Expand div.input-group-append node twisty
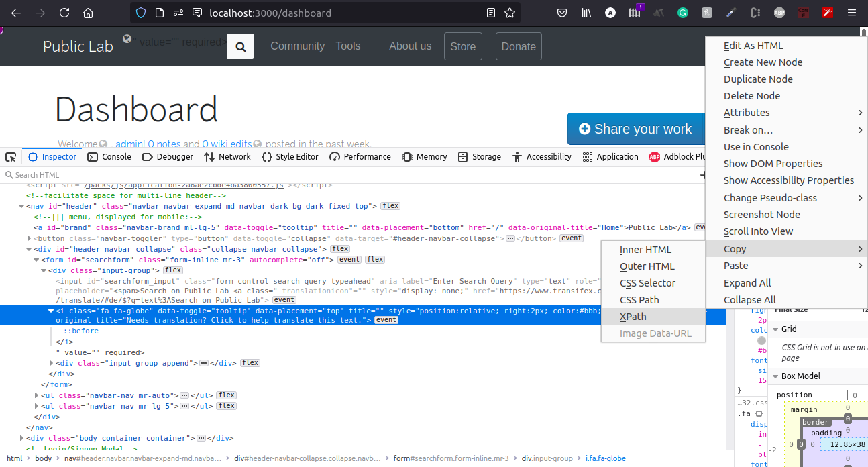This screenshot has height=467, width=868. tap(51, 363)
